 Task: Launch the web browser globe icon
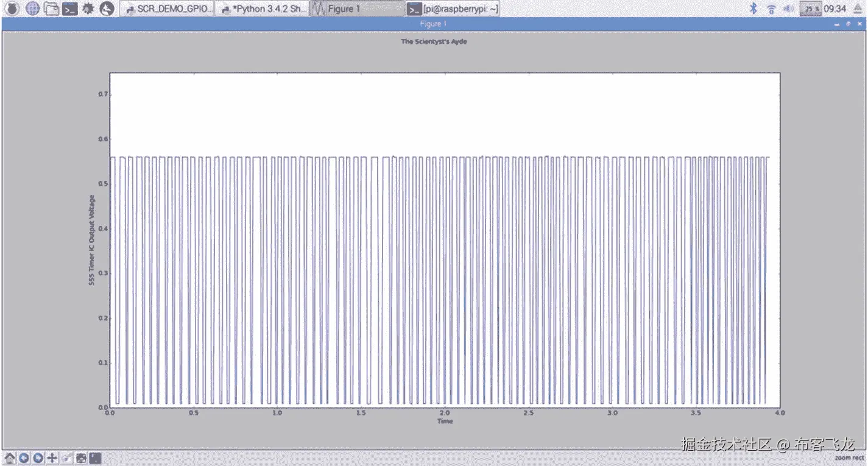coord(32,8)
